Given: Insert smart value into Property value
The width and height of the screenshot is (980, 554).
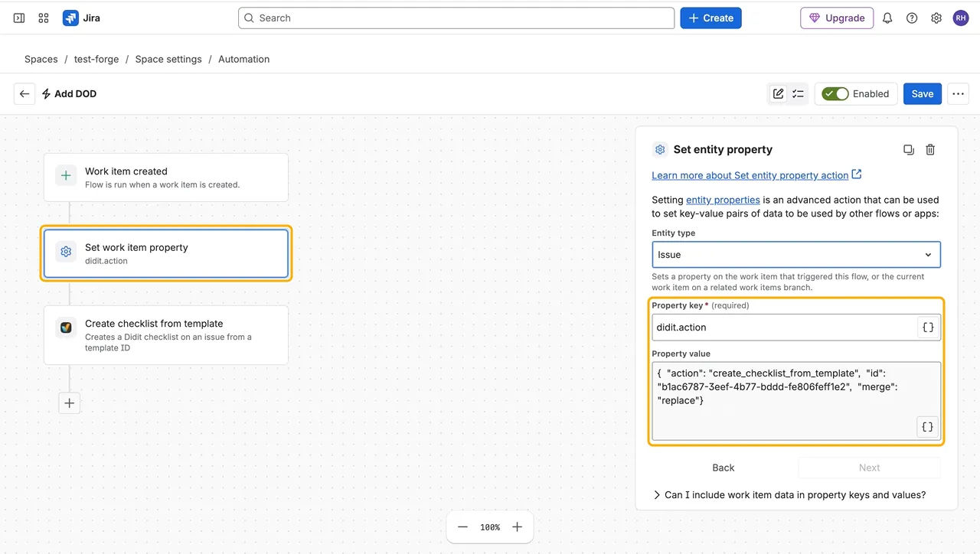Looking at the screenshot, I should coord(927,427).
